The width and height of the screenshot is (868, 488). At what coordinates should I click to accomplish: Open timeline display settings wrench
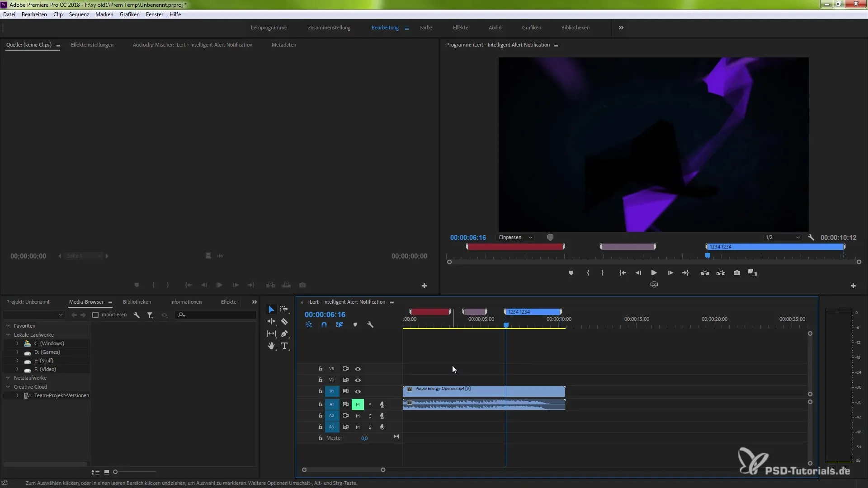click(370, 325)
